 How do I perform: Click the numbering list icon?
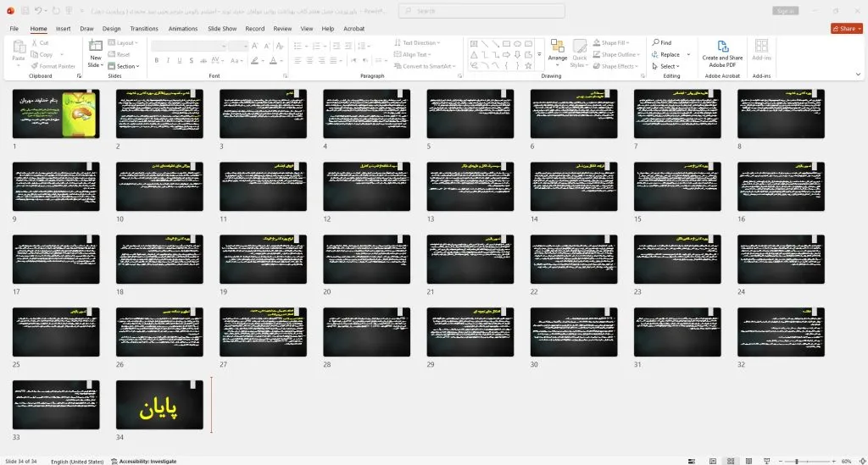[x=317, y=46]
